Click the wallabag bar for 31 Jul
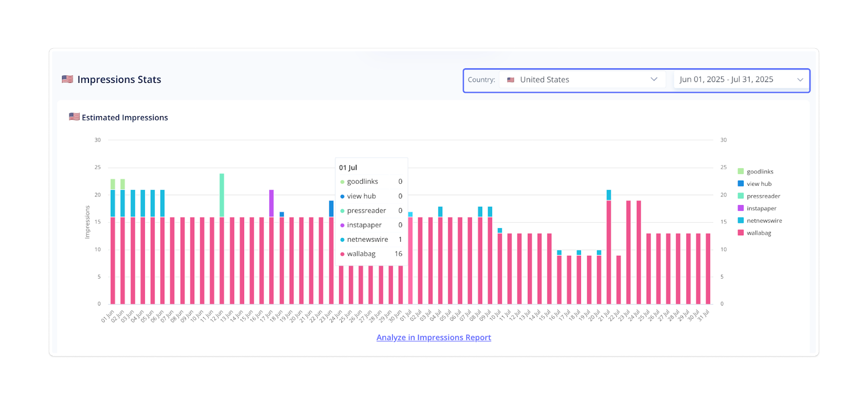The width and height of the screenshot is (868, 406). [708, 269]
